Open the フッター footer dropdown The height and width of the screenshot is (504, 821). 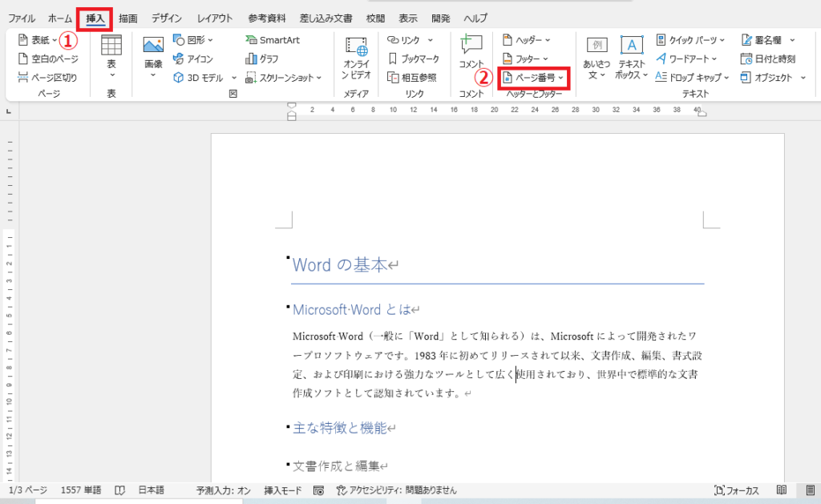(x=525, y=58)
